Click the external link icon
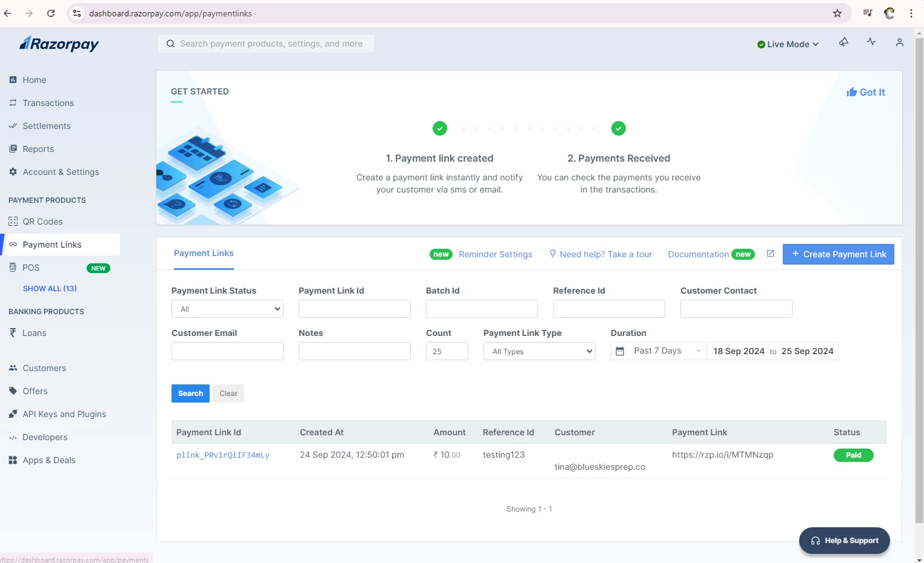Image resolution: width=924 pixels, height=563 pixels. point(770,254)
